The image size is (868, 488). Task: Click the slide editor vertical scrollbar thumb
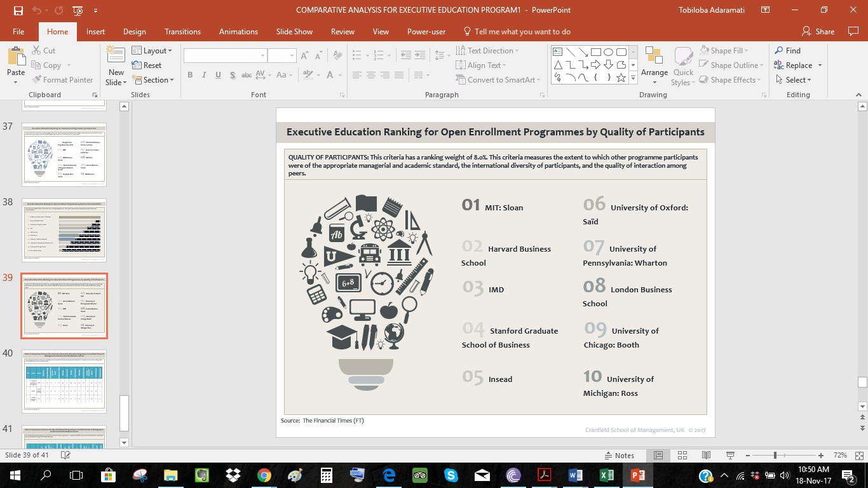click(x=862, y=382)
